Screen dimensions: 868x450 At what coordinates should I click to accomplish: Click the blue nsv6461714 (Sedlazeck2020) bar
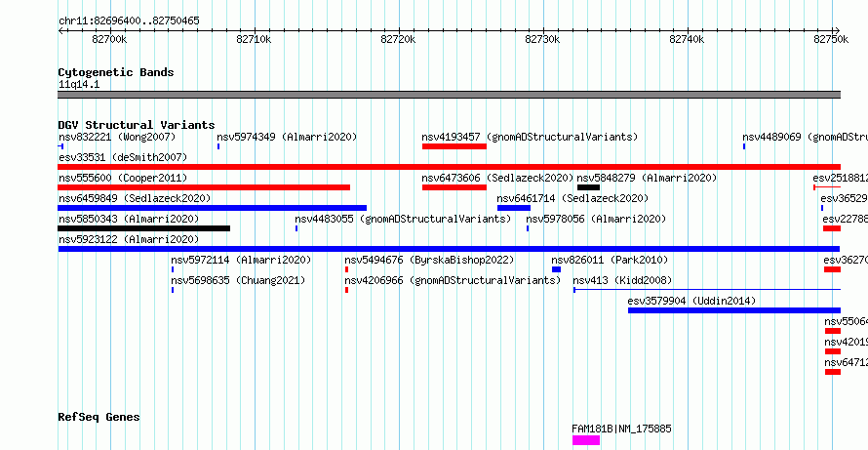pos(514,208)
